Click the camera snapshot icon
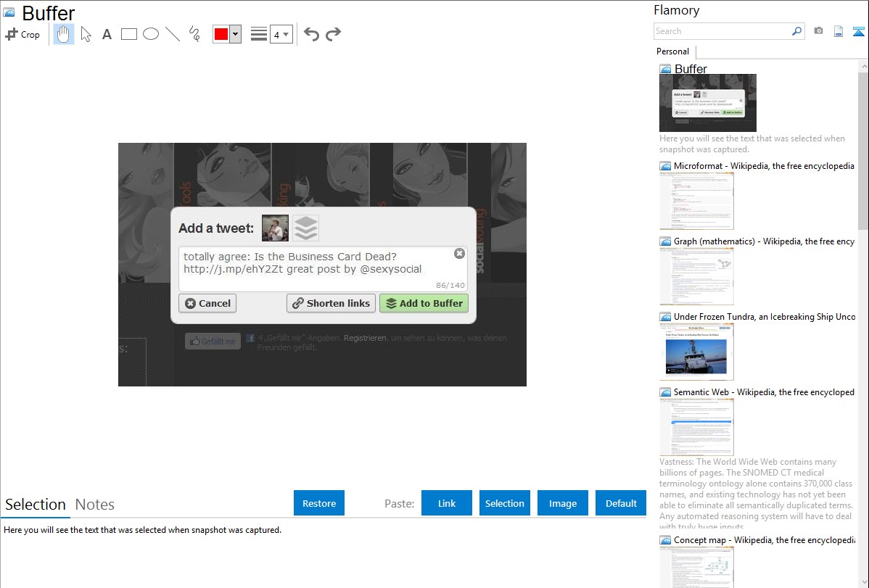Viewport: 869px width, 588px height. [818, 31]
